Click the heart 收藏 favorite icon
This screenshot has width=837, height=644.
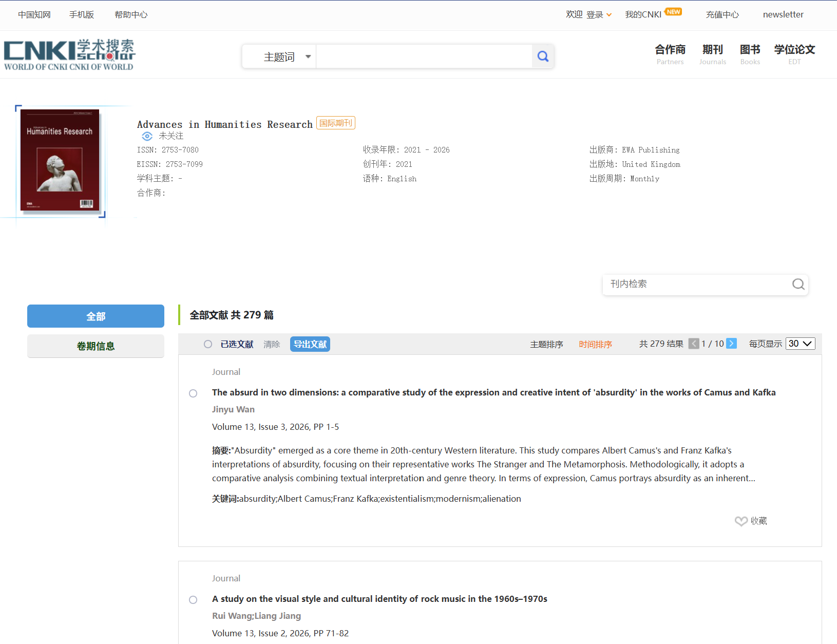click(x=741, y=521)
